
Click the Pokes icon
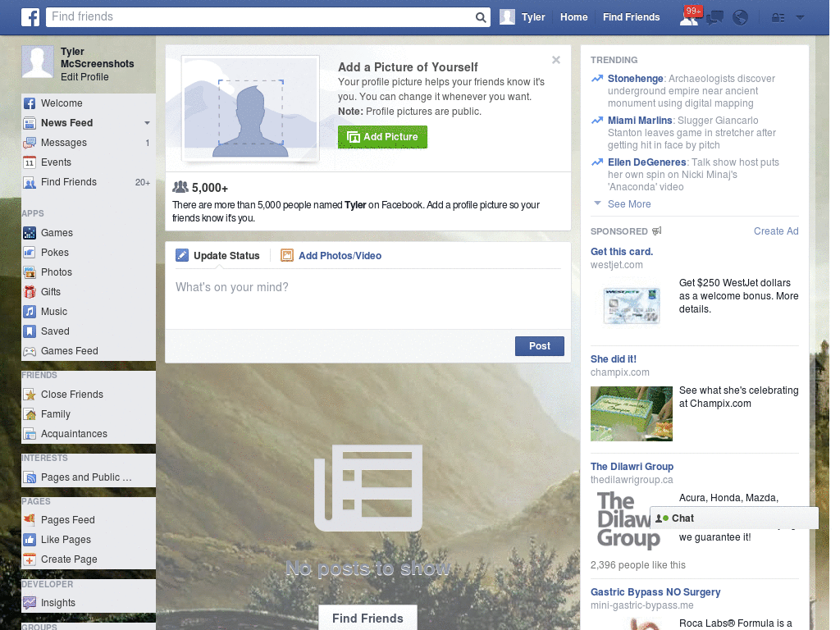[x=30, y=253]
